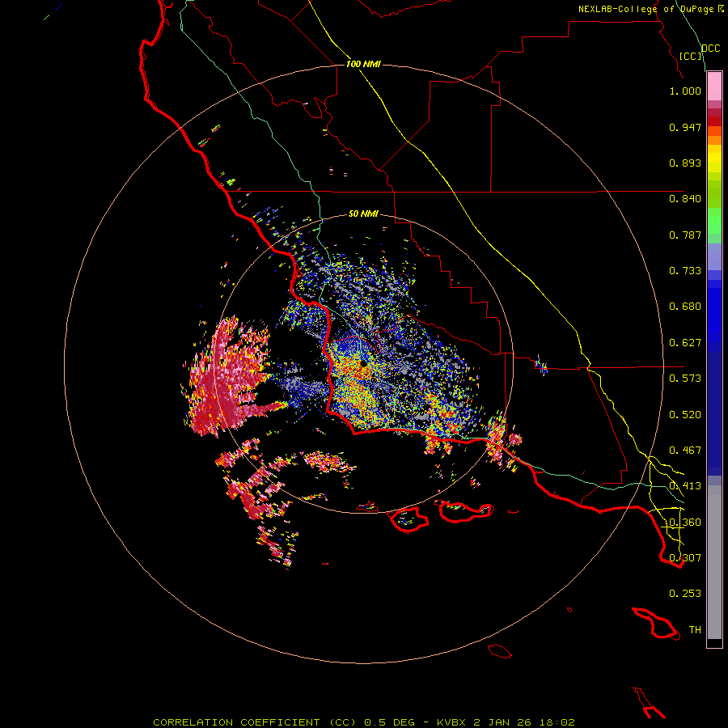The image size is (728, 728).
Task: Select the 0.467 legend value
Action: [685, 451]
